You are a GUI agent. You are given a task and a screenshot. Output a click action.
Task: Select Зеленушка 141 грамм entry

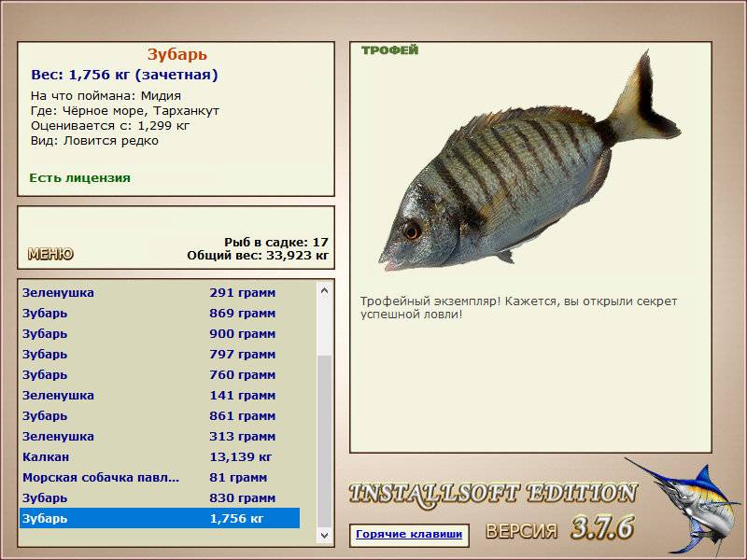click(x=160, y=395)
